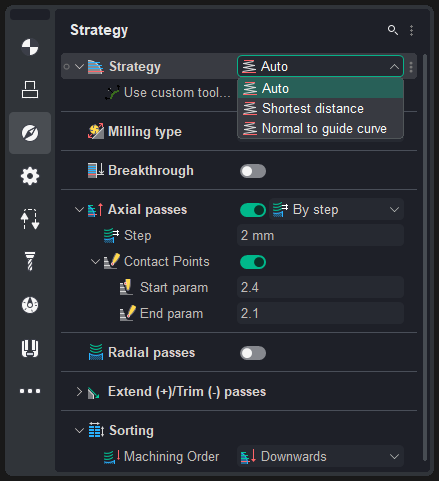This screenshot has height=481, width=439.
Task: Disable the Axial passes toggle
Action: (x=253, y=210)
